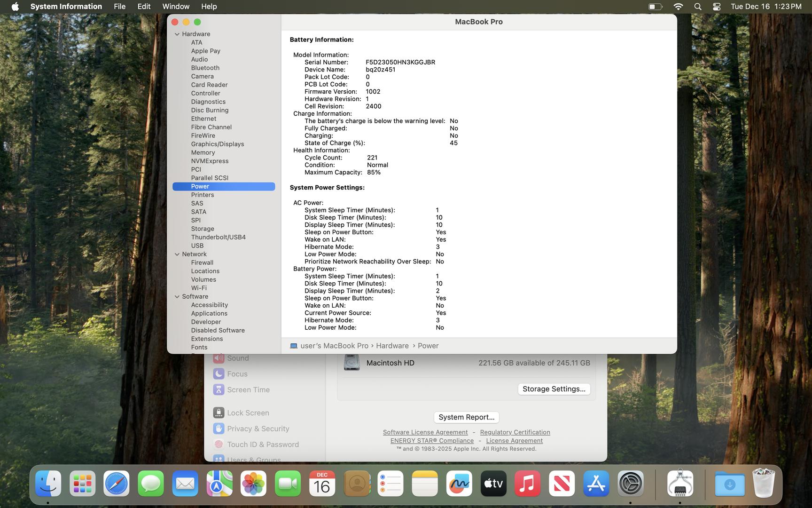Open System Settings gear icon in dock

[630, 484]
